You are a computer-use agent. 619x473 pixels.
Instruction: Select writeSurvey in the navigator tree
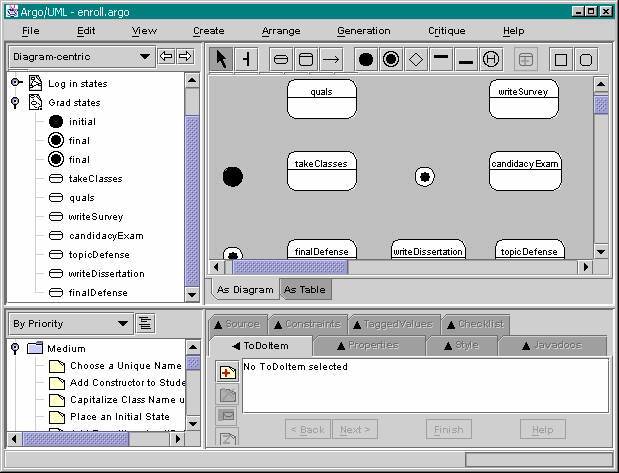click(x=96, y=216)
